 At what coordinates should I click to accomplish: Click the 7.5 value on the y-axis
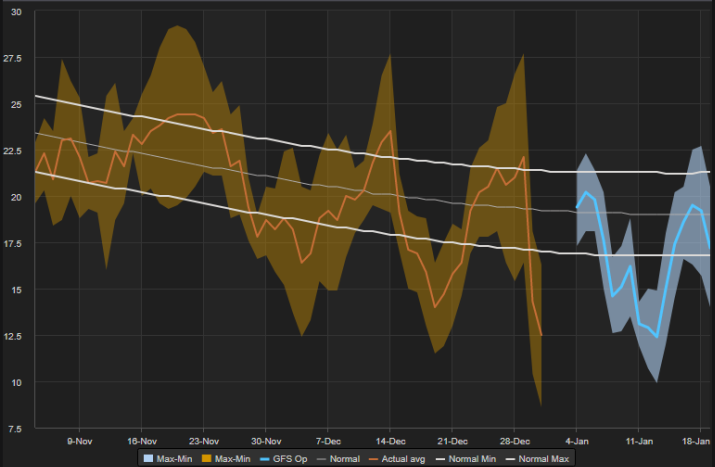point(16,429)
